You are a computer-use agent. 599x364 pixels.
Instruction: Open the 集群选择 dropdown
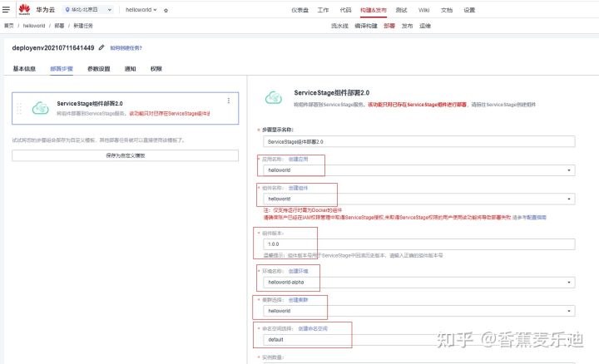point(419,311)
